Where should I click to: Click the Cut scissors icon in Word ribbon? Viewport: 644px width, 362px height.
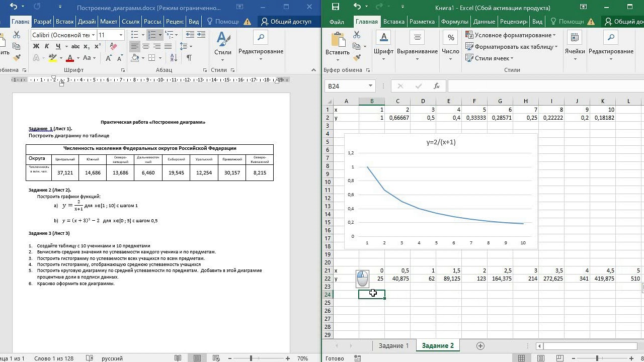pyautogui.click(x=17, y=35)
